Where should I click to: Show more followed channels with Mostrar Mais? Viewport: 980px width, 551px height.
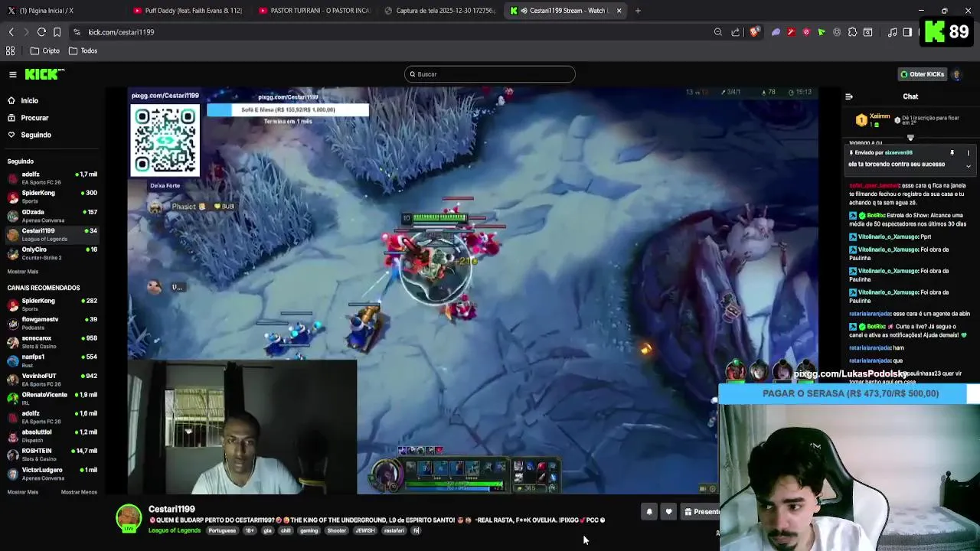tap(22, 272)
